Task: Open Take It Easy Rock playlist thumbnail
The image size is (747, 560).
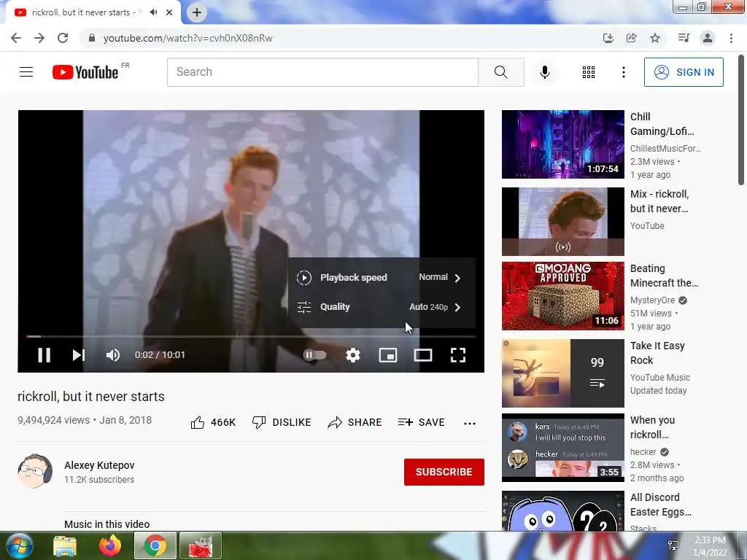Action: (562, 373)
